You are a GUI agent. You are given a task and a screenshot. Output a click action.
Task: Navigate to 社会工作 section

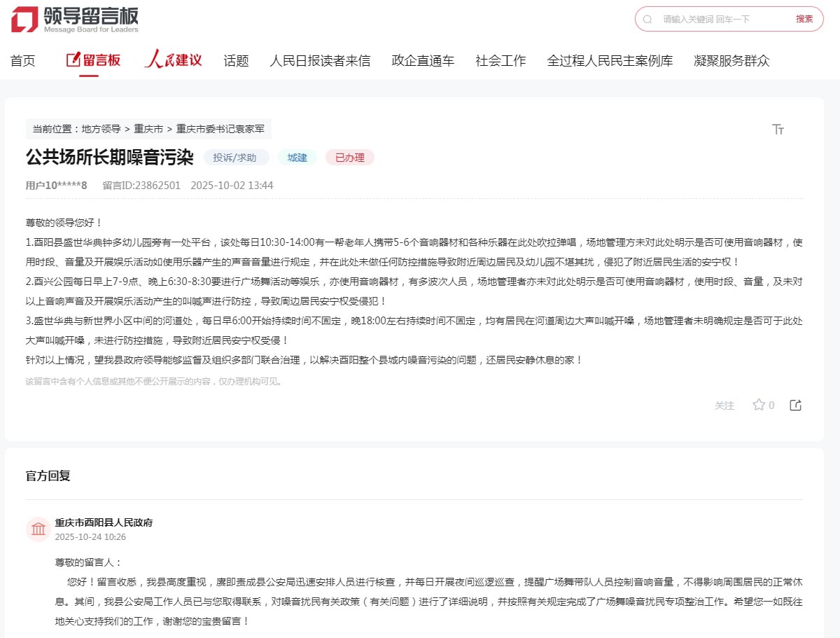[x=500, y=61]
